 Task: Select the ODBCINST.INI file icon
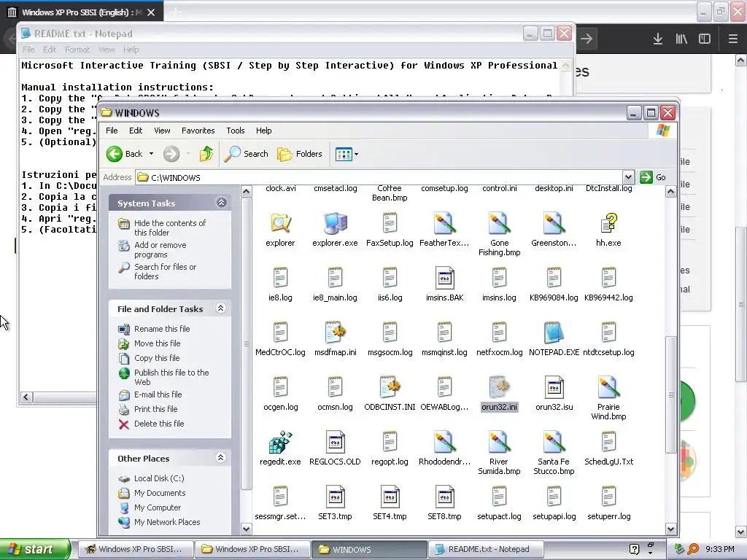(x=390, y=387)
